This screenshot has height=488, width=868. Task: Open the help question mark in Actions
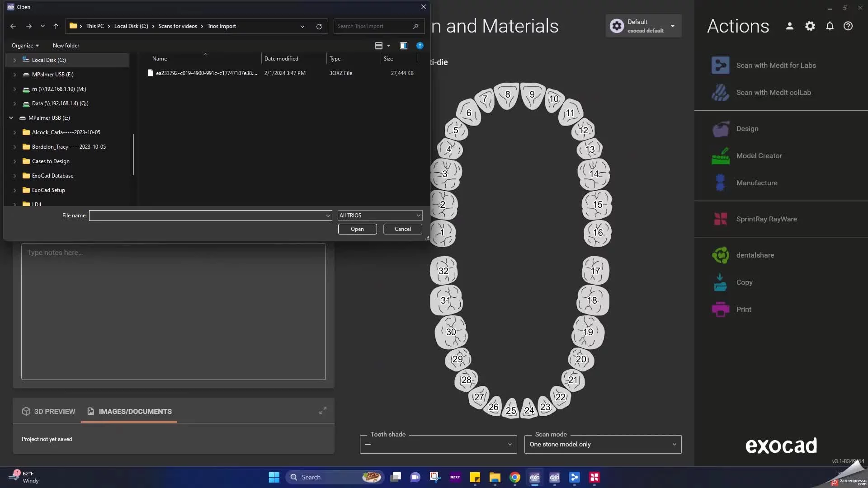pyautogui.click(x=848, y=26)
